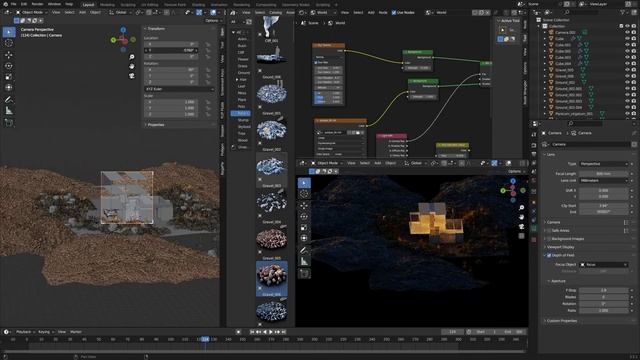Select the Scale tool in left viewport
This screenshot has width=640, height=360.
[x=9, y=77]
